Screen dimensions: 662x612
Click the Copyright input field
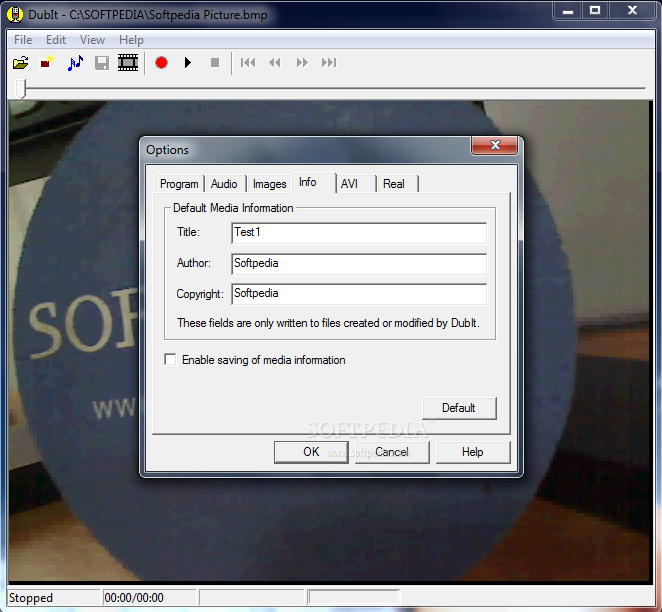[359, 294]
